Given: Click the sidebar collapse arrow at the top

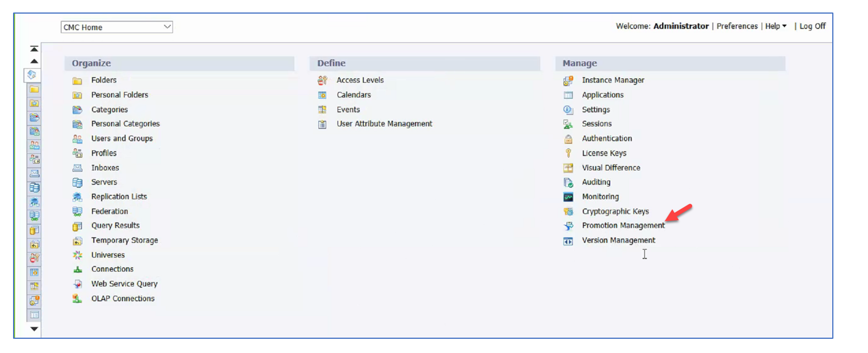Looking at the screenshot, I should (x=34, y=48).
